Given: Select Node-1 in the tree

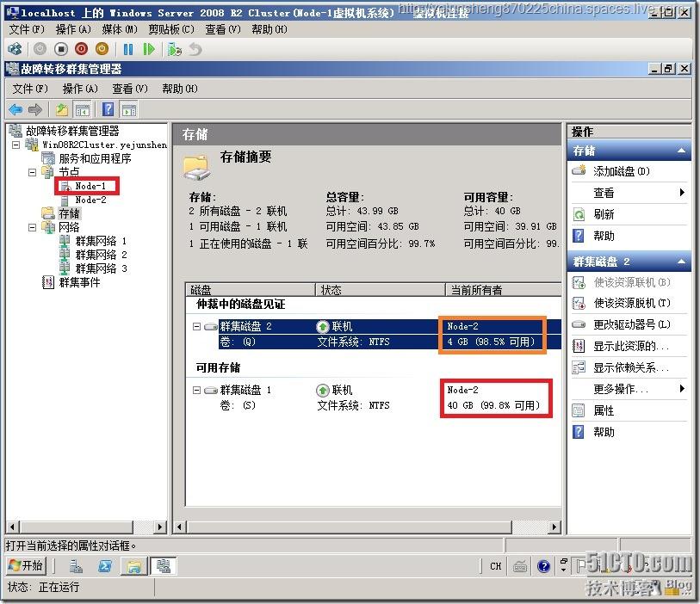Looking at the screenshot, I should (x=90, y=186).
